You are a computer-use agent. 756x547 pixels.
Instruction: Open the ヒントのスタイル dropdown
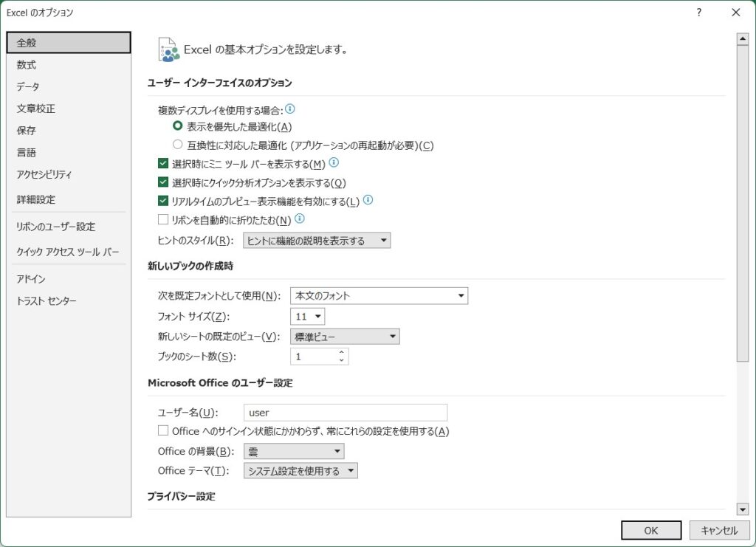point(316,241)
